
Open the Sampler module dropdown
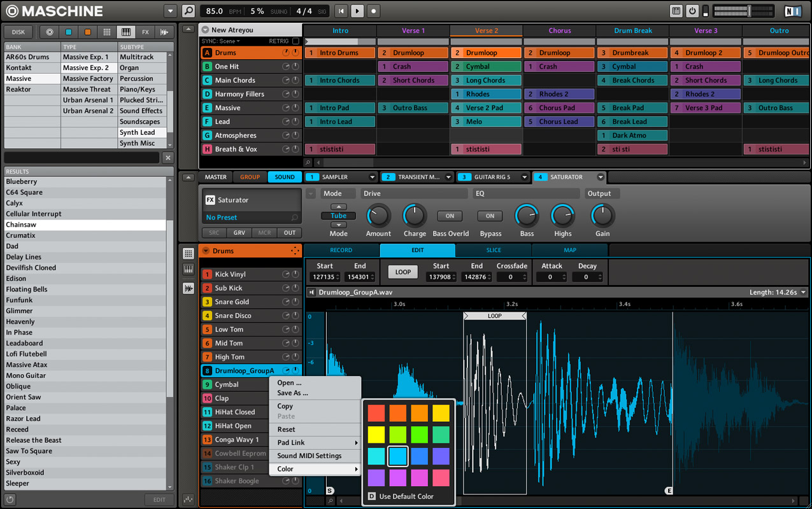[x=372, y=178]
